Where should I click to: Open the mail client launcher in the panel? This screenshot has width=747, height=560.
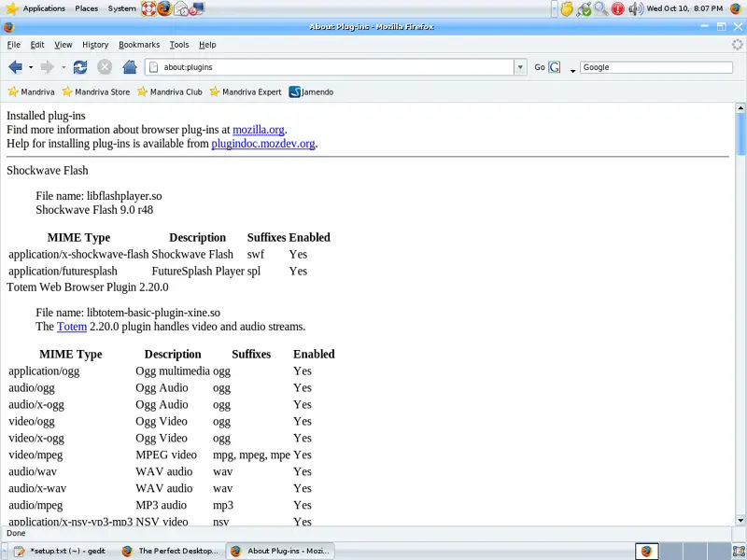[x=181, y=8]
